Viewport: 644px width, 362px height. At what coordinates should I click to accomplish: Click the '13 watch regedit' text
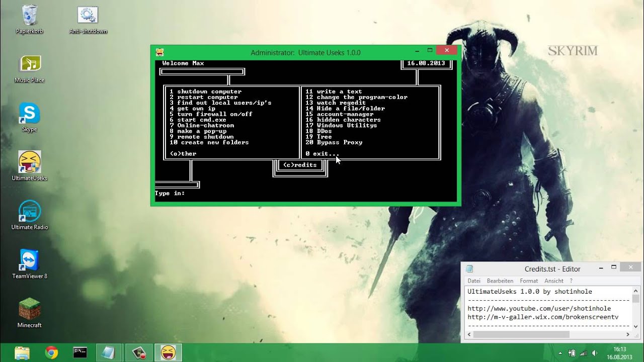point(336,103)
